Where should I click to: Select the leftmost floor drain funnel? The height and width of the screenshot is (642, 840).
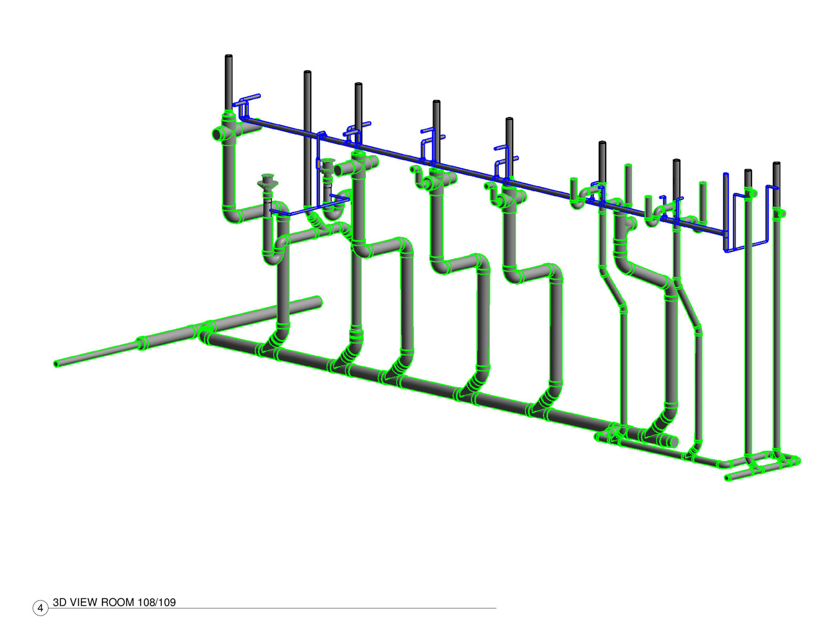pyautogui.click(x=268, y=182)
